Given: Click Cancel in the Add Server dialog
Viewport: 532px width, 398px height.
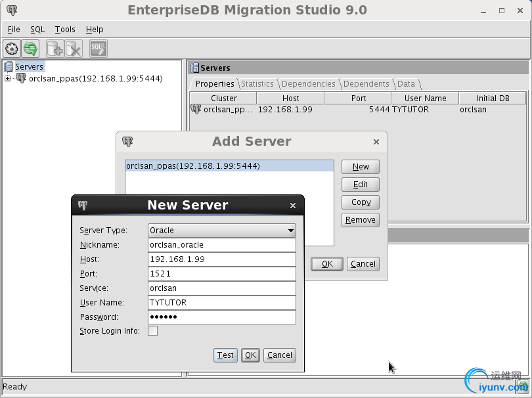Looking at the screenshot, I should [x=363, y=264].
